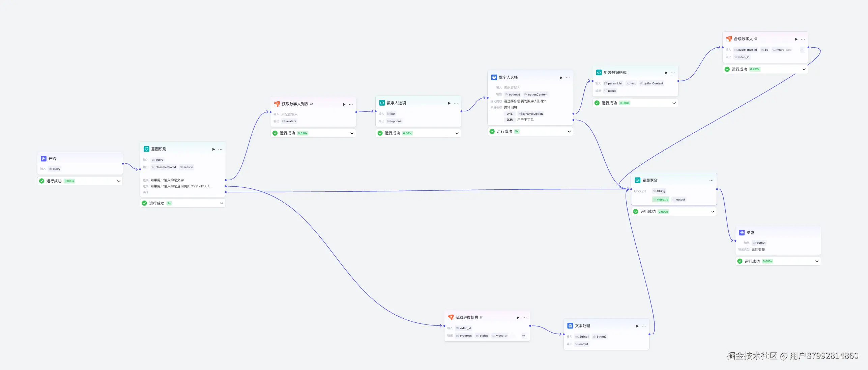This screenshot has height=370, width=868.
Task: Open more options menu on 文本处理
Action: tap(644, 326)
